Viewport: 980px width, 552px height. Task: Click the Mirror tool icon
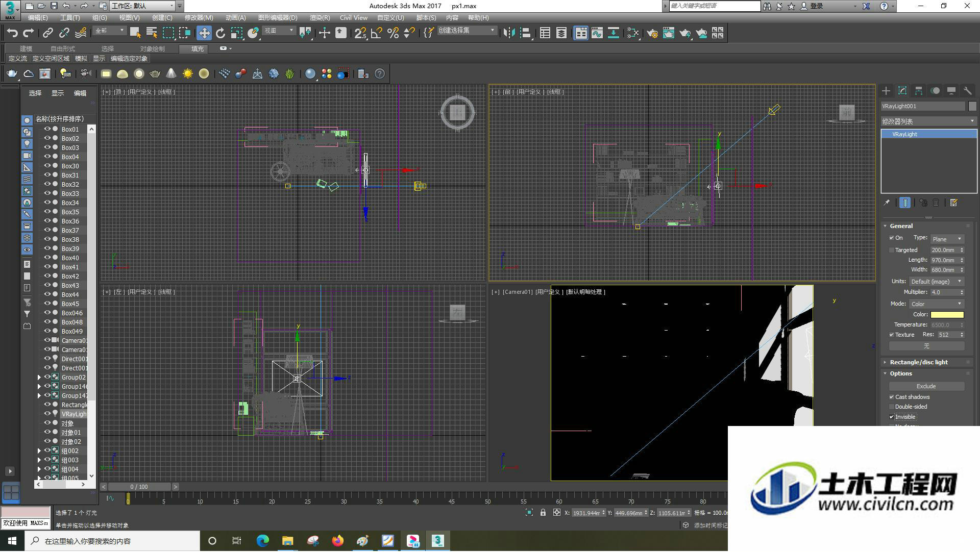click(x=509, y=33)
